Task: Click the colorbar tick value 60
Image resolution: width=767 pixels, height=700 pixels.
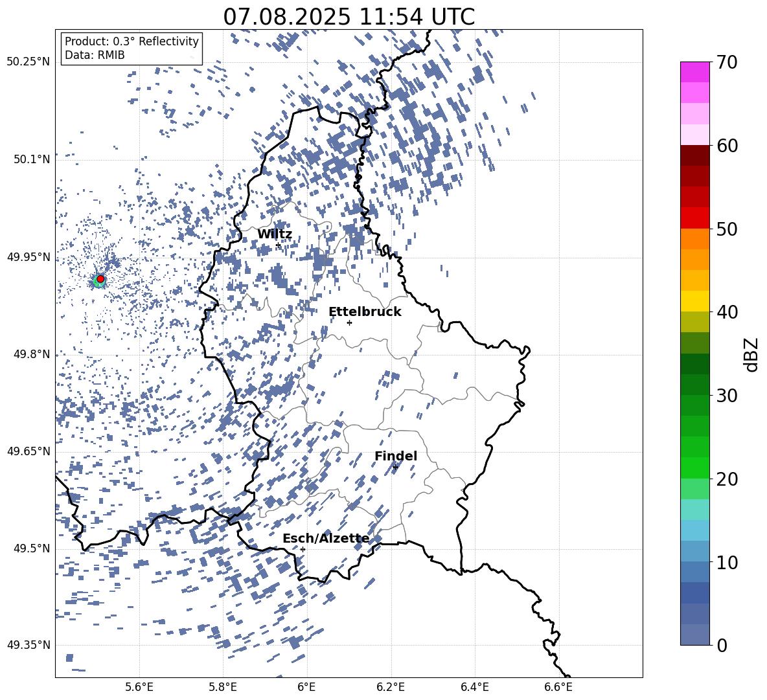Action: click(x=727, y=145)
